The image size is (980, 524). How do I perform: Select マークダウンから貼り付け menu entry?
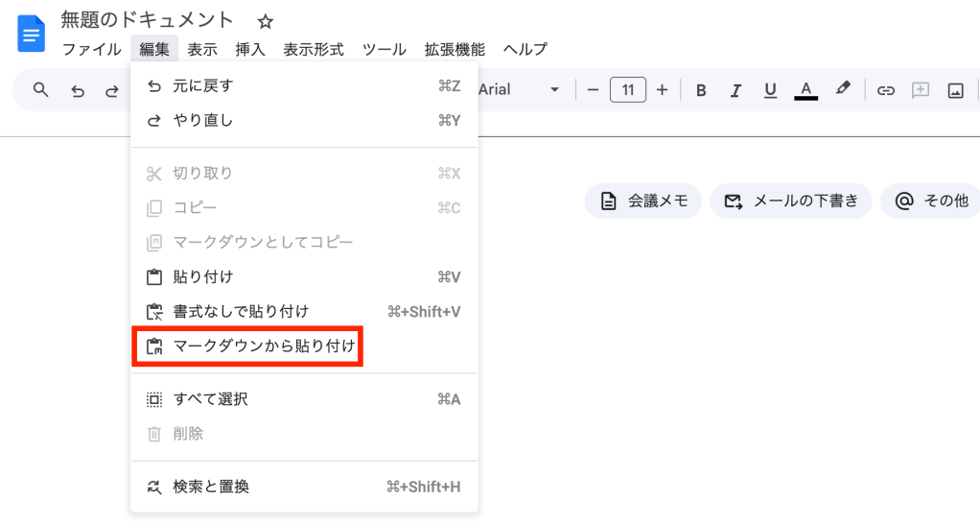pos(304,345)
